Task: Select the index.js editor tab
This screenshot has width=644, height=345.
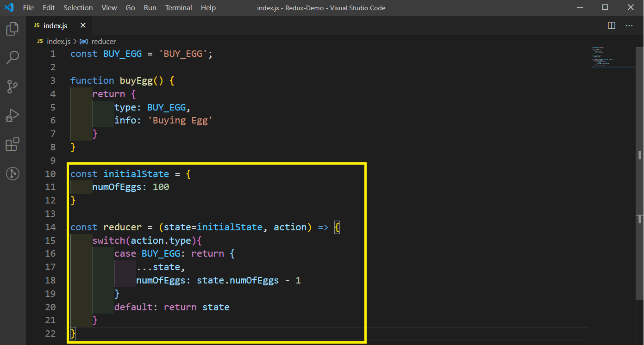Action: (59, 25)
